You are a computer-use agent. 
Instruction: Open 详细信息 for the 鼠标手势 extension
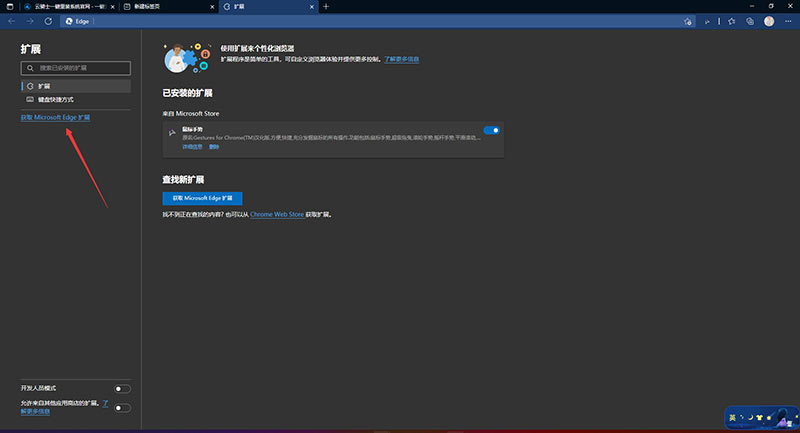click(192, 147)
